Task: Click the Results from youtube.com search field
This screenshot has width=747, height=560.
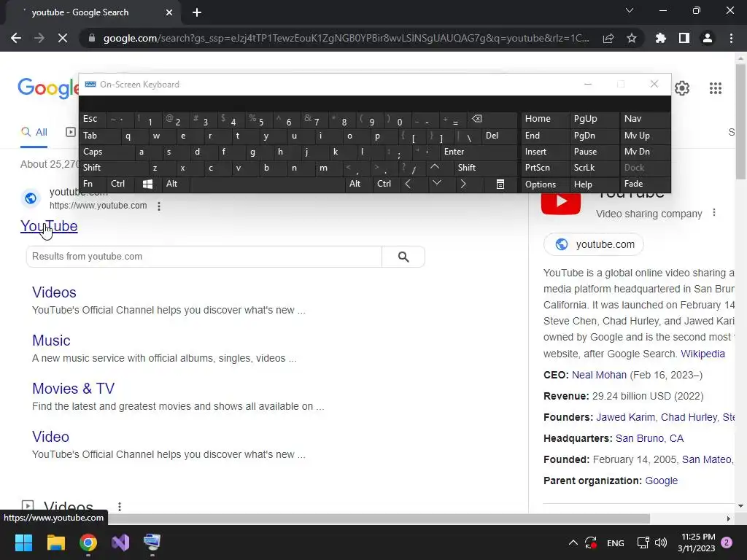Action: (x=204, y=257)
